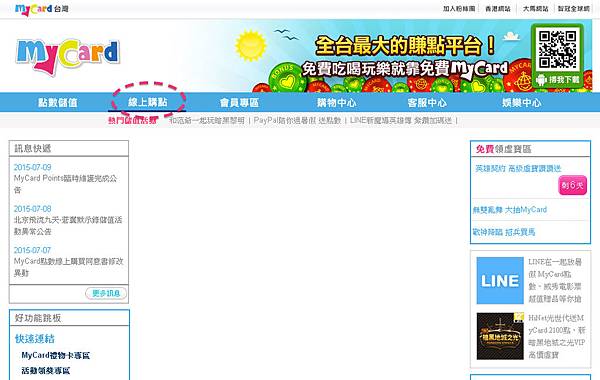
Task: Go to the 大馬網站 site link
Action: point(535,8)
